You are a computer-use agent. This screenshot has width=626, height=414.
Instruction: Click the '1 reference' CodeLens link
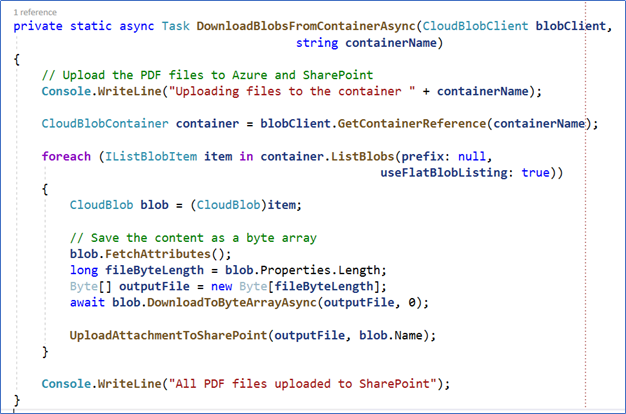(35, 12)
